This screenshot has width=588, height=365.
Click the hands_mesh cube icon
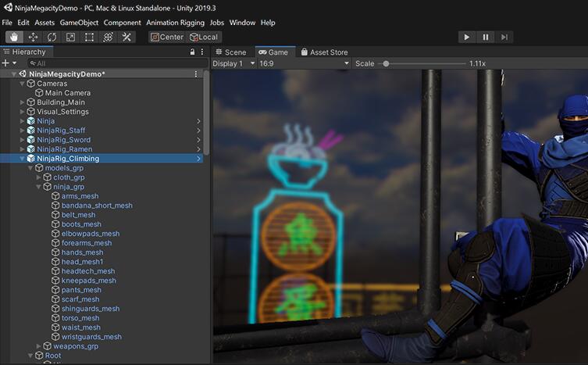[55, 252]
